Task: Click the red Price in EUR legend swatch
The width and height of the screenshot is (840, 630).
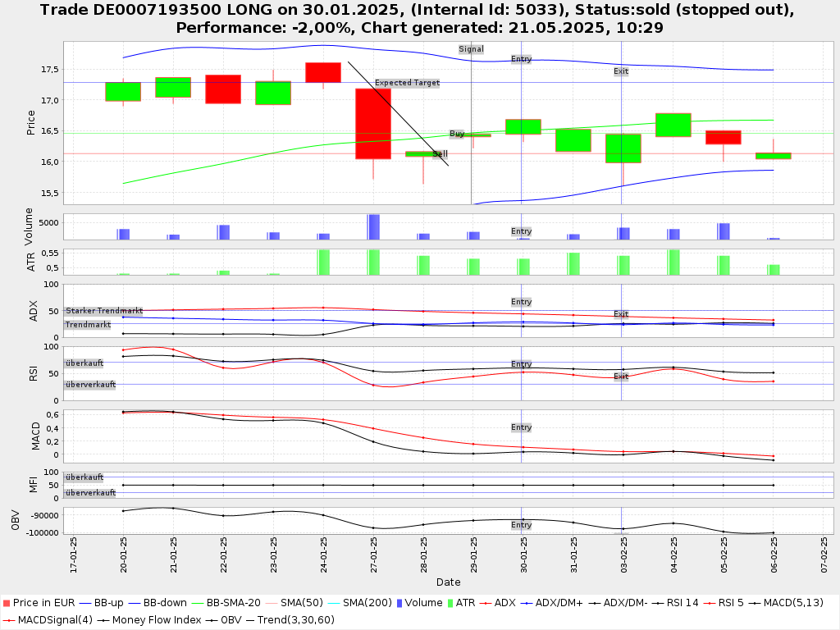Action: pyautogui.click(x=6, y=603)
